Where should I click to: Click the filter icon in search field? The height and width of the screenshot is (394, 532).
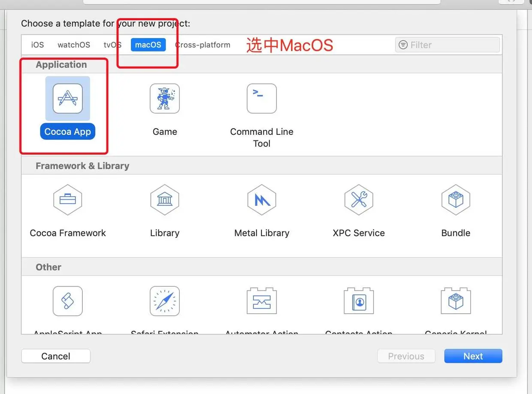[x=403, y=45]
